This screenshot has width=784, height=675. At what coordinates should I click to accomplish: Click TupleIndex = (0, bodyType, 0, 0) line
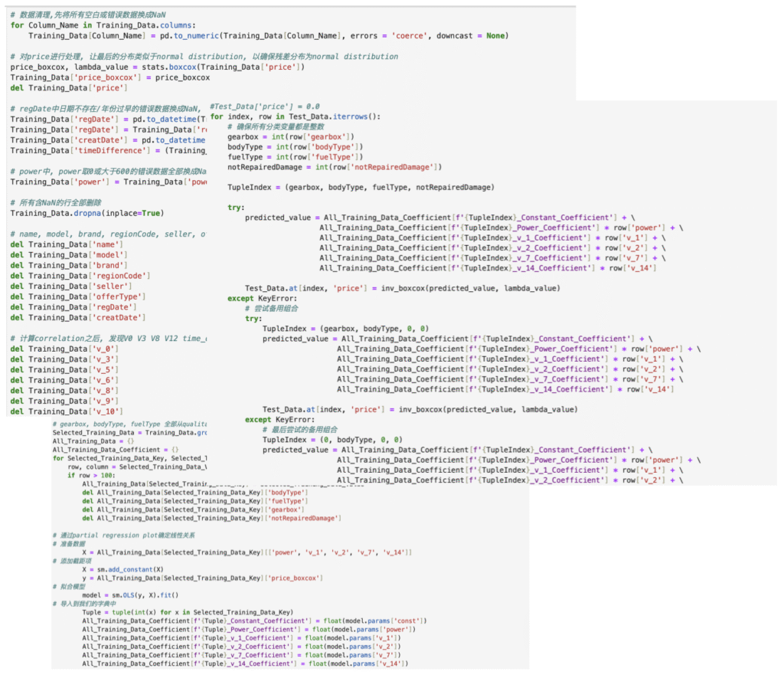coord(332,440)
